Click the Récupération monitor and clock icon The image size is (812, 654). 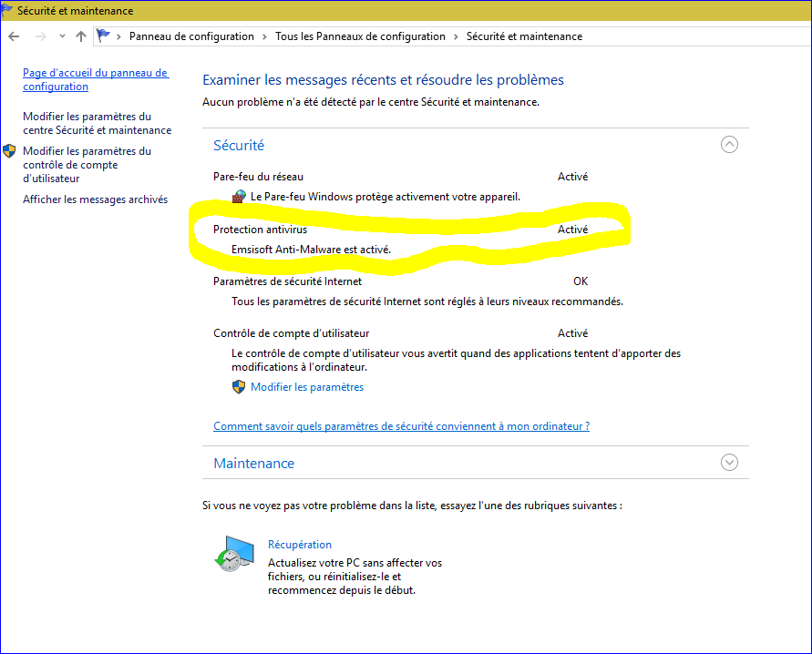[x=234, y=554]
